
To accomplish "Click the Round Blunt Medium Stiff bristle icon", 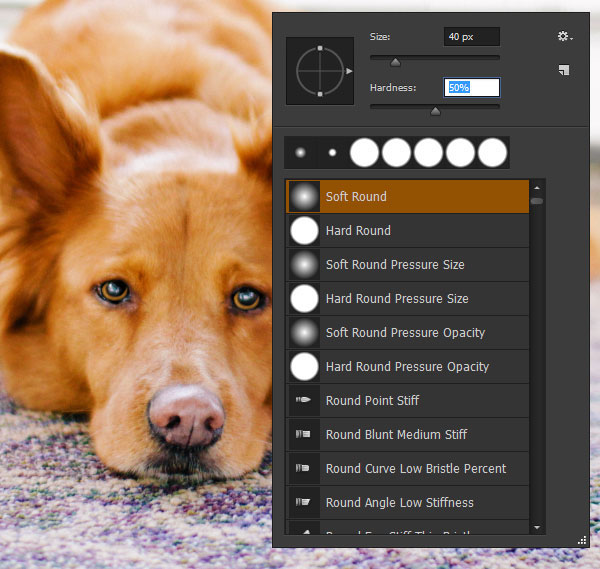I will [303, 434].
